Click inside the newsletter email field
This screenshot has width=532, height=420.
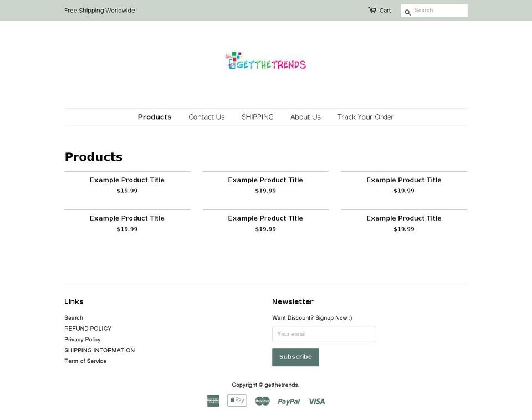324,334
